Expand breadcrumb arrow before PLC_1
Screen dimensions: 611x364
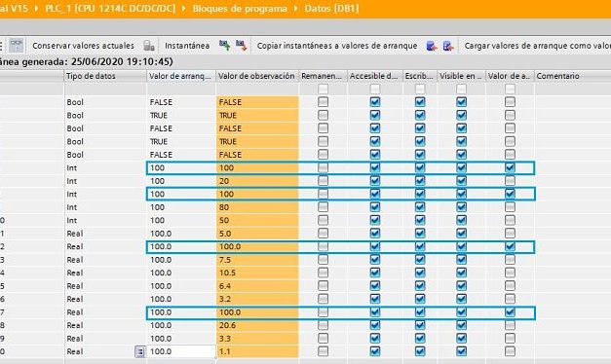coord(37,8)
